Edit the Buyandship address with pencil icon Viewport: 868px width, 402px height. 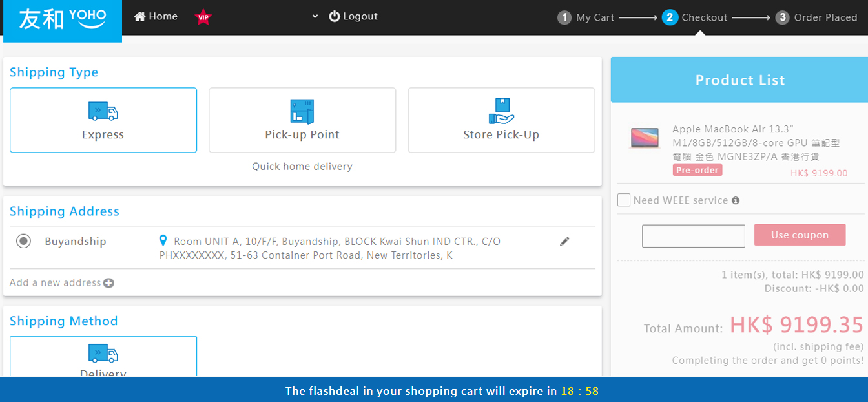pos(564,241)
